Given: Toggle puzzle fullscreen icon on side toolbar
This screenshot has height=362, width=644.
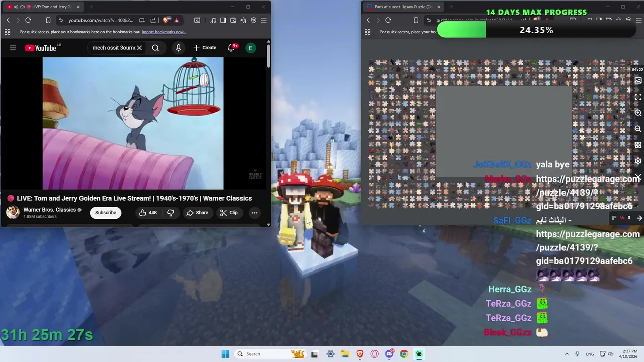Looking at the screenshot, I should tap(638, 97).
